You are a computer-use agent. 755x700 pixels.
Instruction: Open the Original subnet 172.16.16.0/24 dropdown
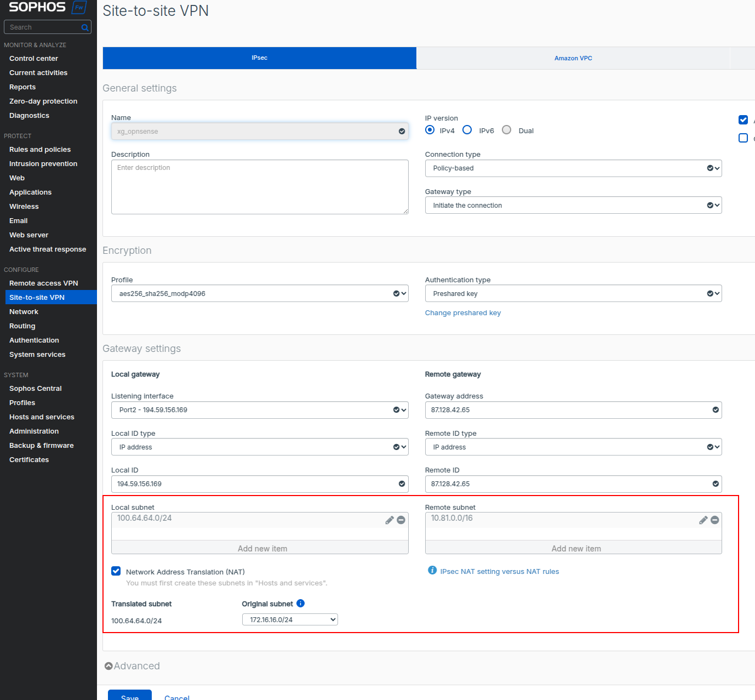(290, 619)
